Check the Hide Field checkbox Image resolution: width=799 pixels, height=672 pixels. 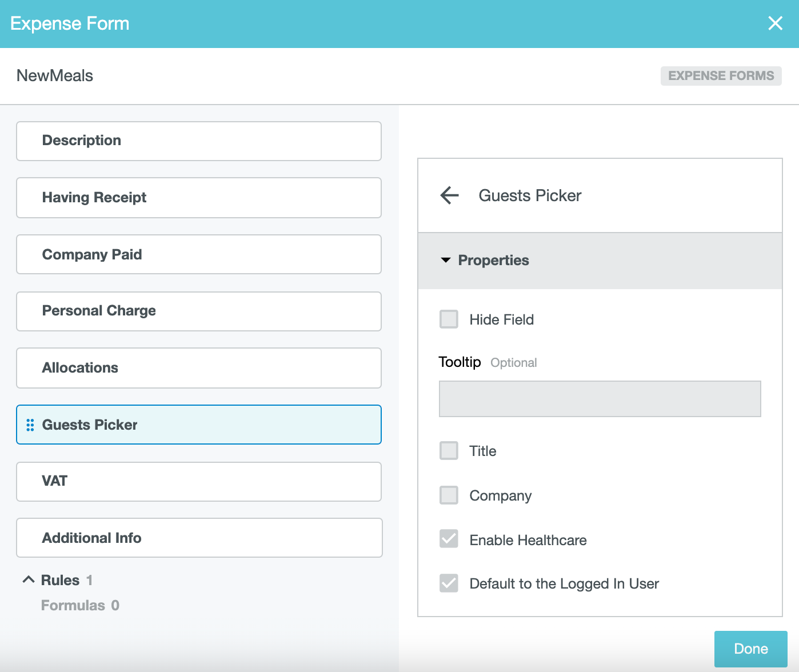pos(449,319)
